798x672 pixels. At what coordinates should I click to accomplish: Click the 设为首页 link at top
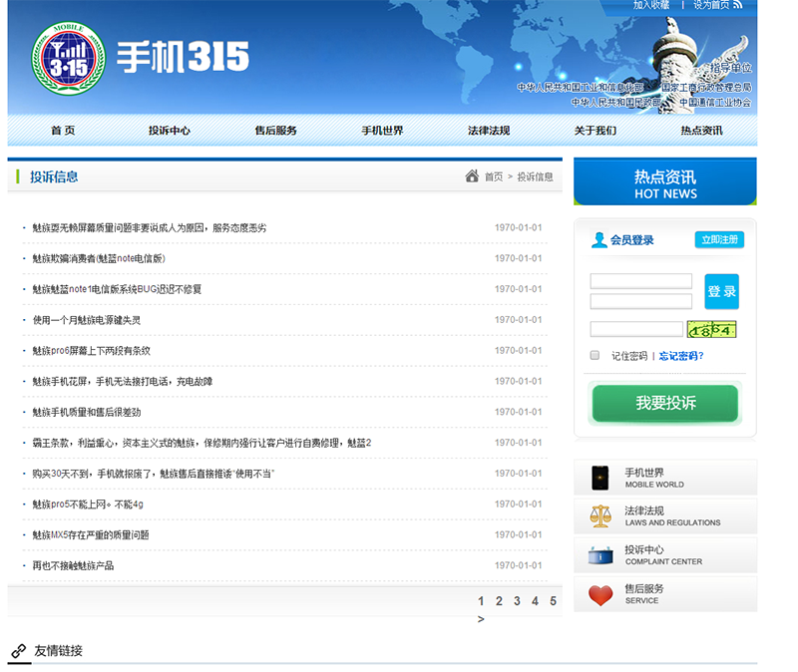pyautogui.click(x=711, y=5)
